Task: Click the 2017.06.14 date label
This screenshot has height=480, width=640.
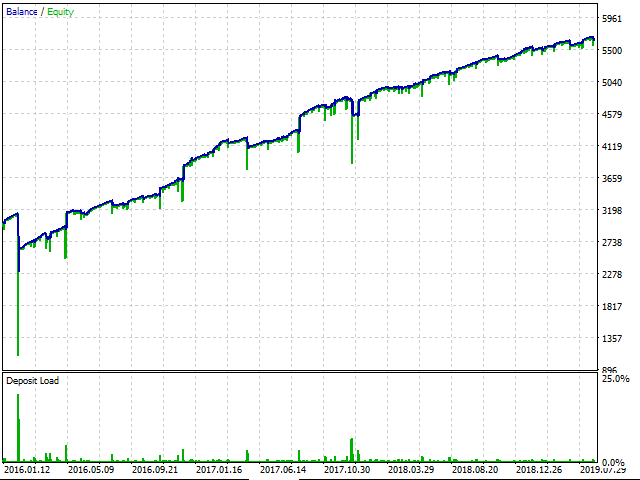Action: (283, 470)
